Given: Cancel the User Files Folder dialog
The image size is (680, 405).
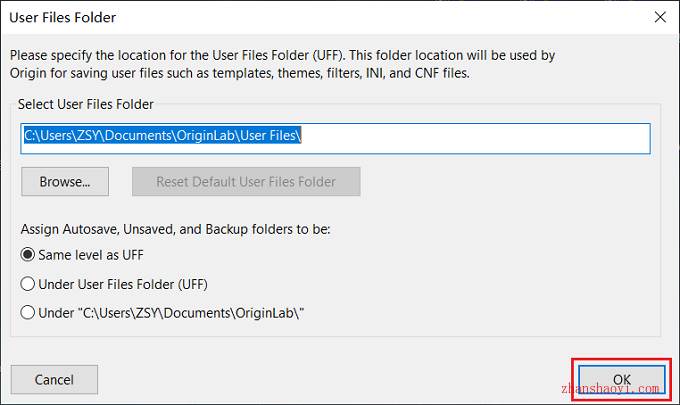Looking at the screenshot, I should [x=54, y=379].
